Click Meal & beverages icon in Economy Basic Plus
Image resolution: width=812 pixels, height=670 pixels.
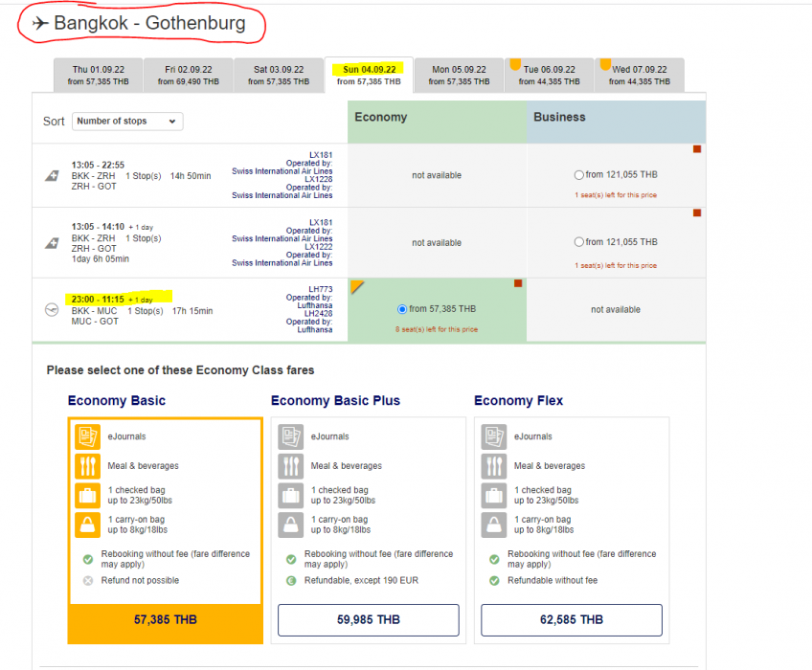[x=290, y=466]
